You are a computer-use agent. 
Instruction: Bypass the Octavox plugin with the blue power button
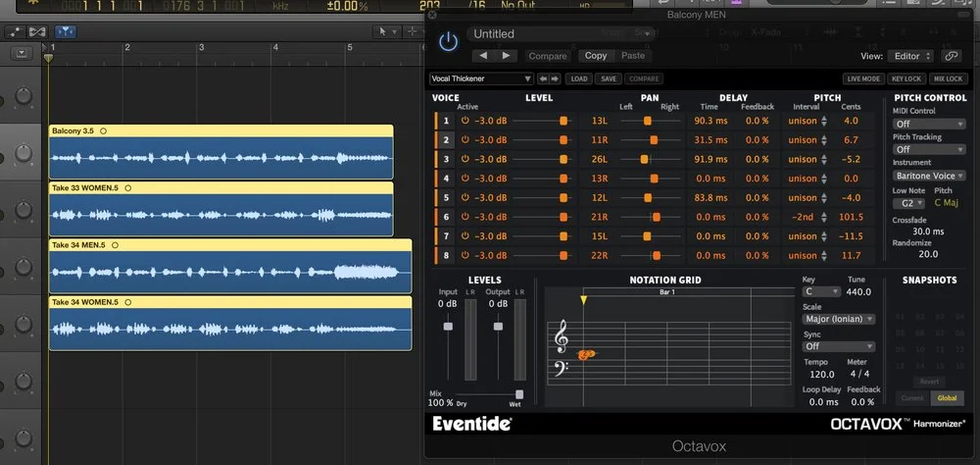(x=448, y=42)
